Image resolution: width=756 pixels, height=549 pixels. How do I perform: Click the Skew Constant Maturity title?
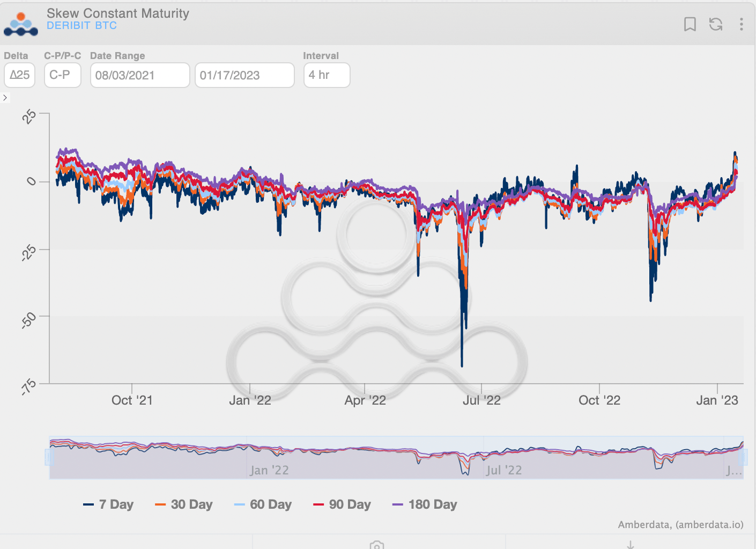click(x=118, y=13)
